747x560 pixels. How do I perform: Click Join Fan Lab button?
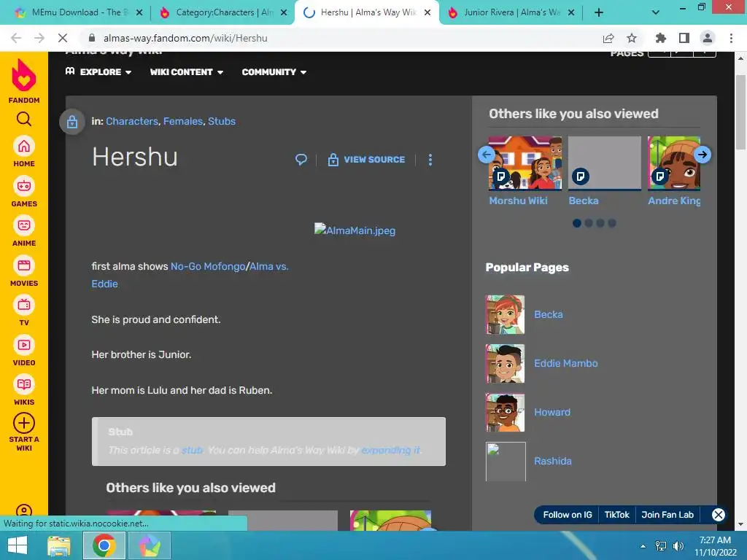(x=667, y=515)
